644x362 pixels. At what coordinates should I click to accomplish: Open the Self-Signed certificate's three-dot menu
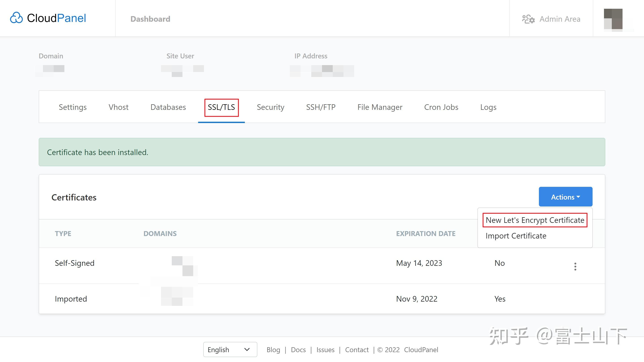pos(575,266)
